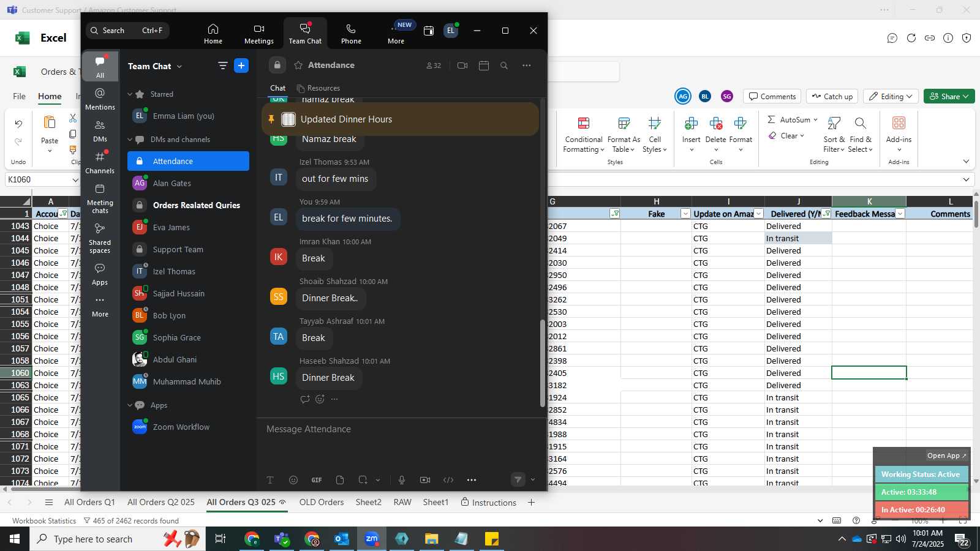
Task: Open the Fake column filter in Excel
Action: point(685,214)
